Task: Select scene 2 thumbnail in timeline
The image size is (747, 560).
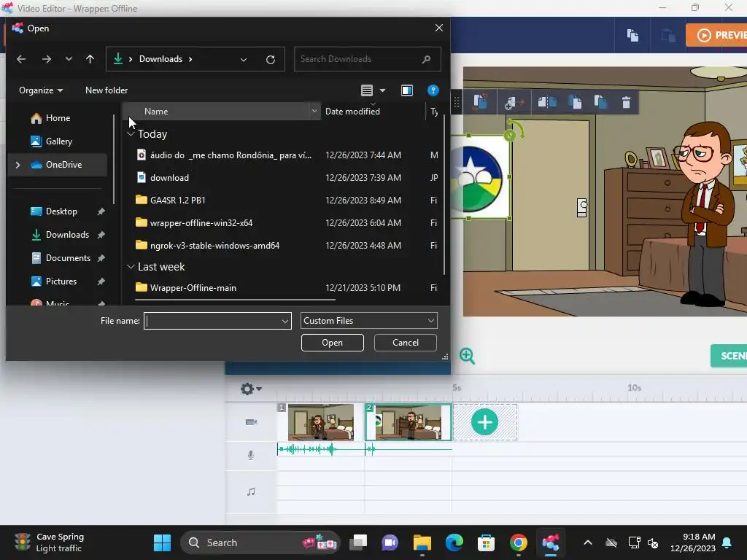Action: (x=409, y=422)
